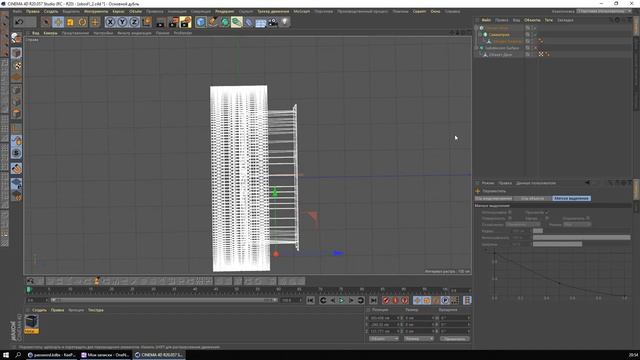Open the Режим dropdown in soft selection
The width and height of the screenshot is (640, 360).
click(577, 224)
